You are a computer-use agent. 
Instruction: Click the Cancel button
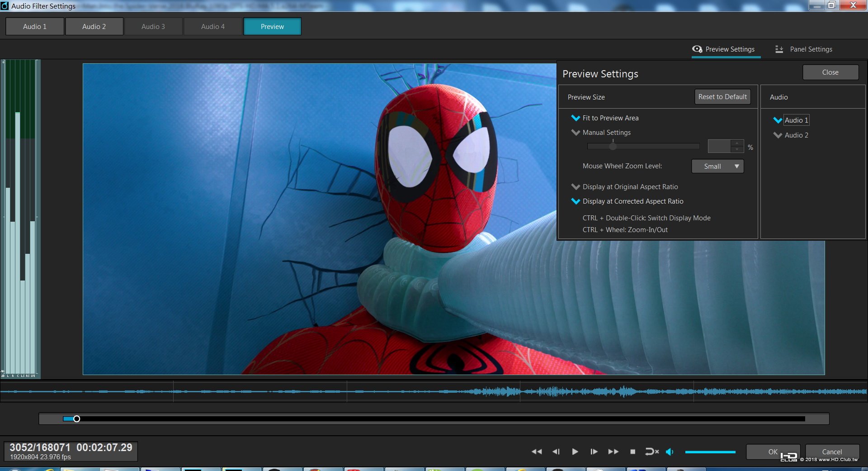832,452
